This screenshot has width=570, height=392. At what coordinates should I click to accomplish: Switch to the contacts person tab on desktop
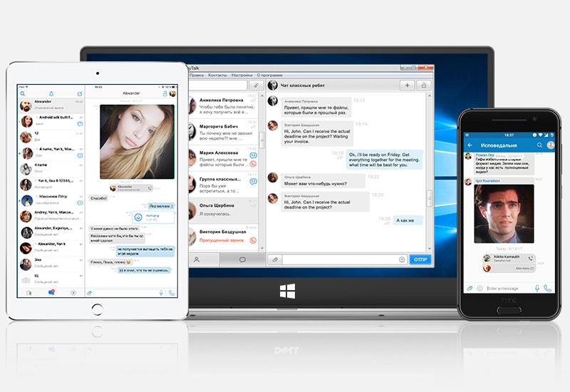(197, 259)
